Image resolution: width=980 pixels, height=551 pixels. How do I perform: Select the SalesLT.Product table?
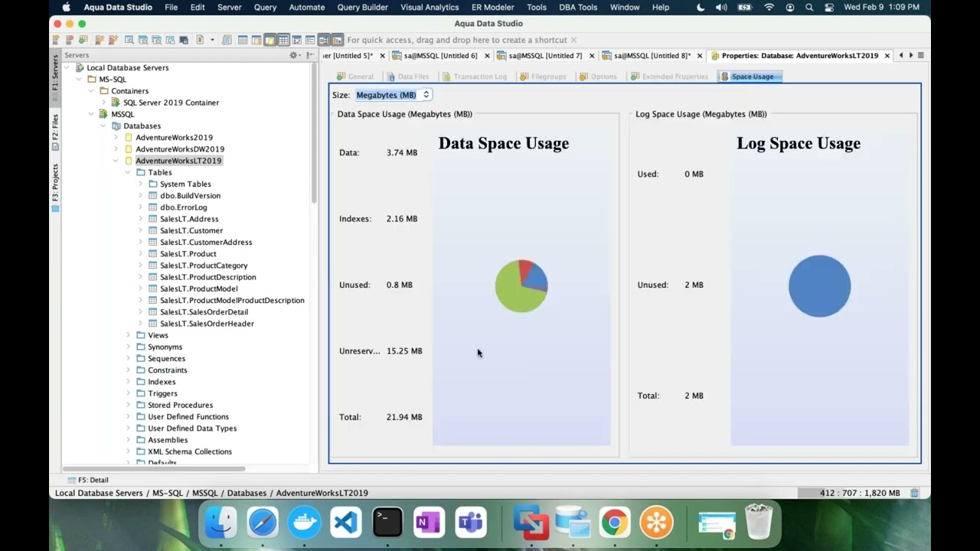(188, 254)
